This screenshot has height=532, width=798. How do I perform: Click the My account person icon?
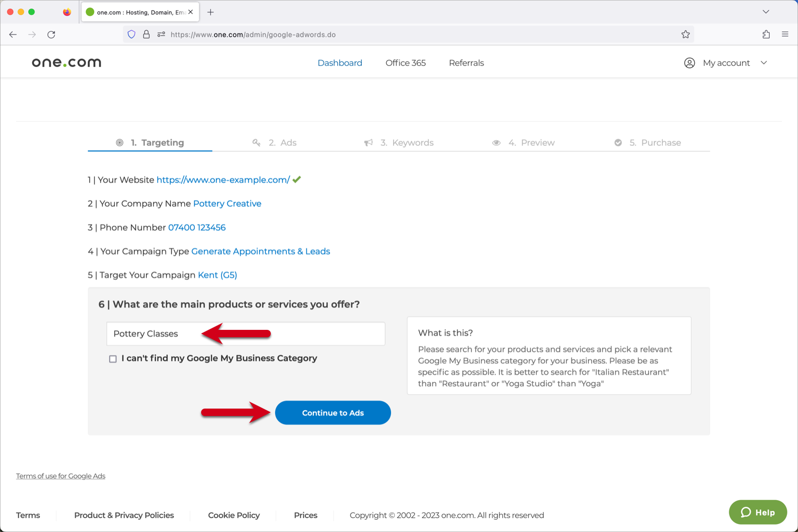pyautogui.click(x=689, y=63)
